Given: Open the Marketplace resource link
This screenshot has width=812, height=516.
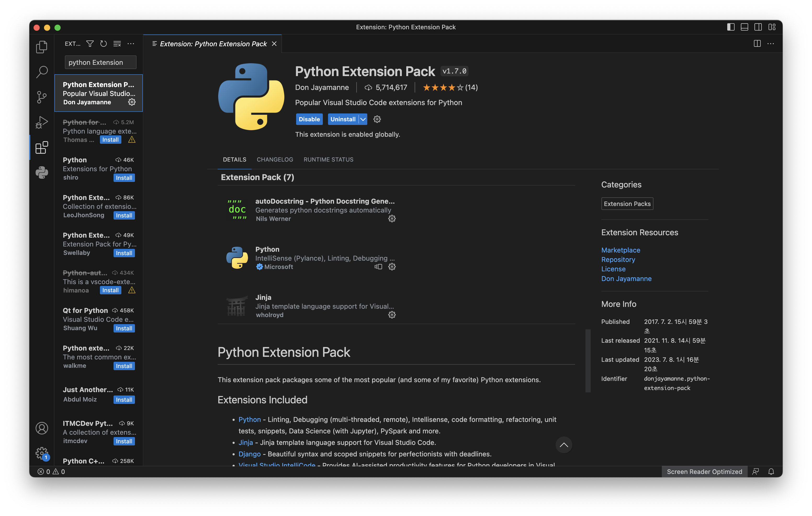Looking at the screenshot, I should click(x=620, y=250).
